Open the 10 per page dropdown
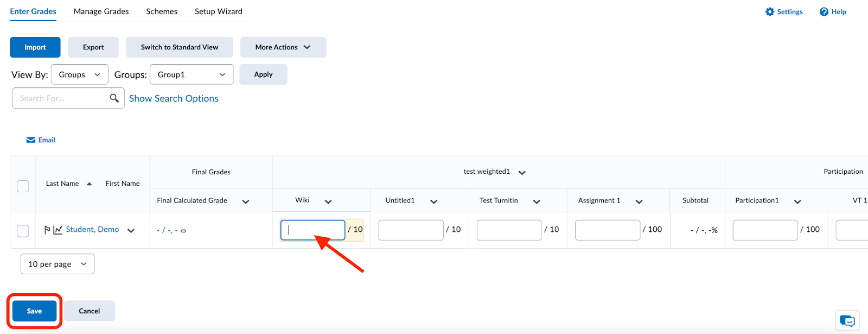This screenshot has width=868, height=334. tap(58, 264)
